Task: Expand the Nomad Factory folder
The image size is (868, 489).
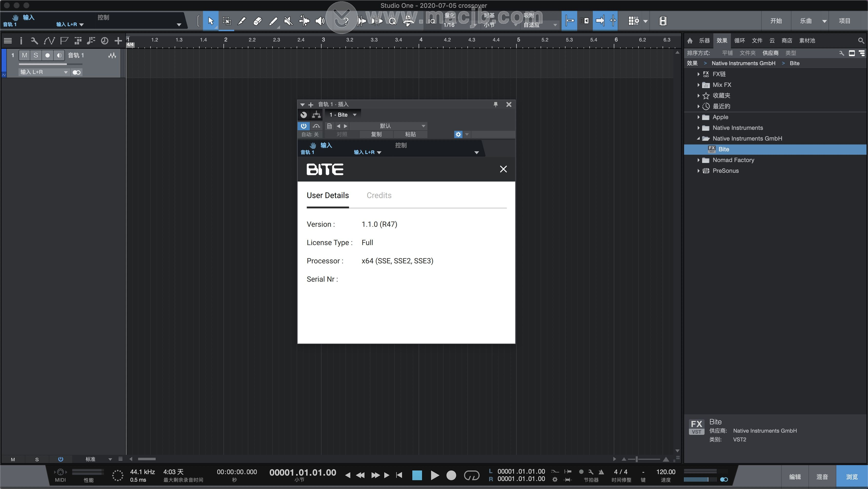Action: click(x=698, y=160)
